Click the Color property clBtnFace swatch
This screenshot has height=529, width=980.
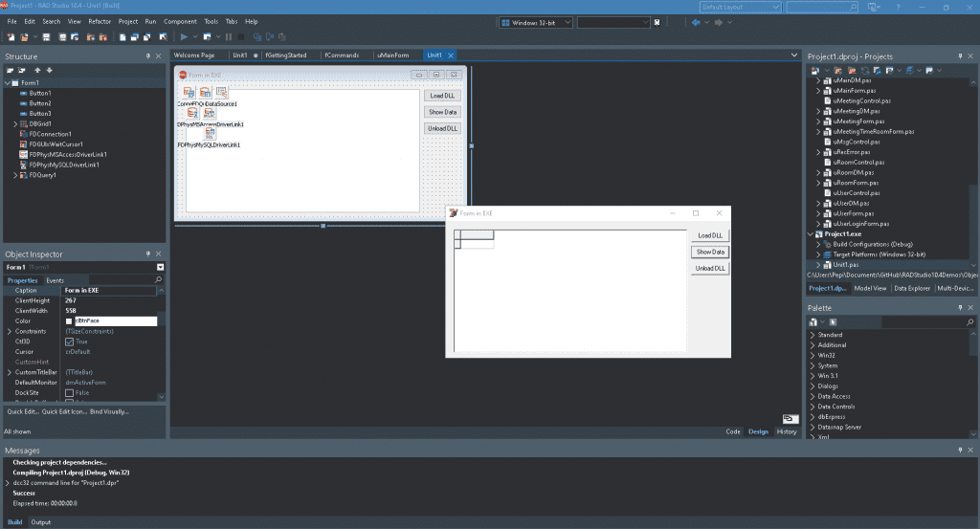click(69, 321)
